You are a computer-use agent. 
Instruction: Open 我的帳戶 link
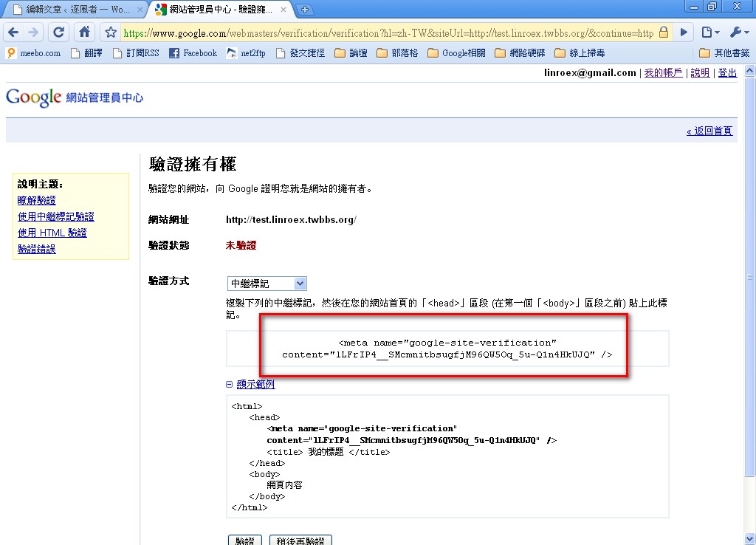663,72
